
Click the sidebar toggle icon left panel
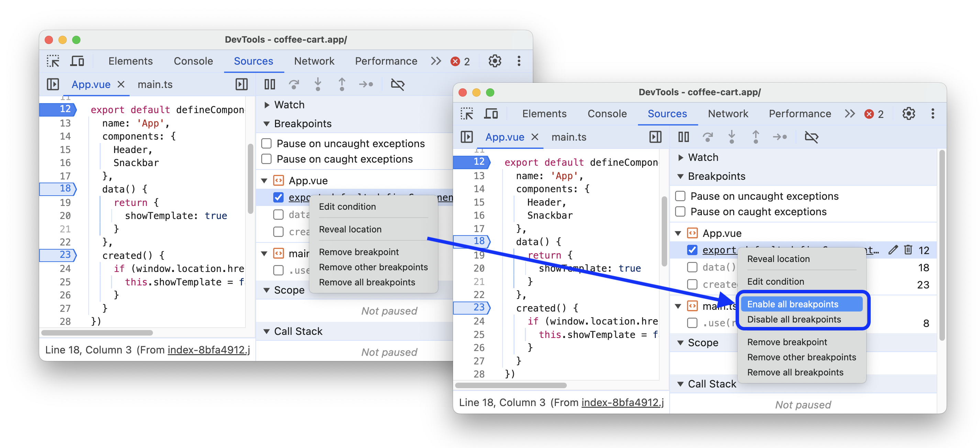point(56,83)
